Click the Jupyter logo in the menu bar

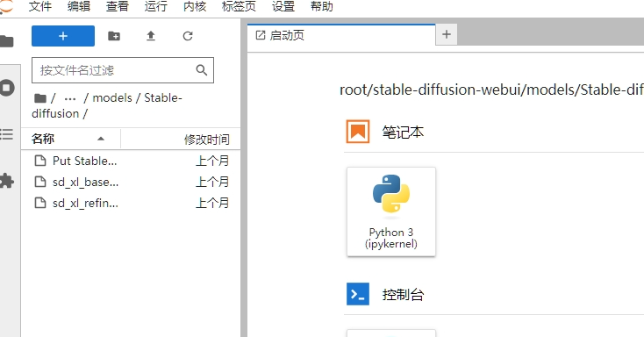(6, 6)
